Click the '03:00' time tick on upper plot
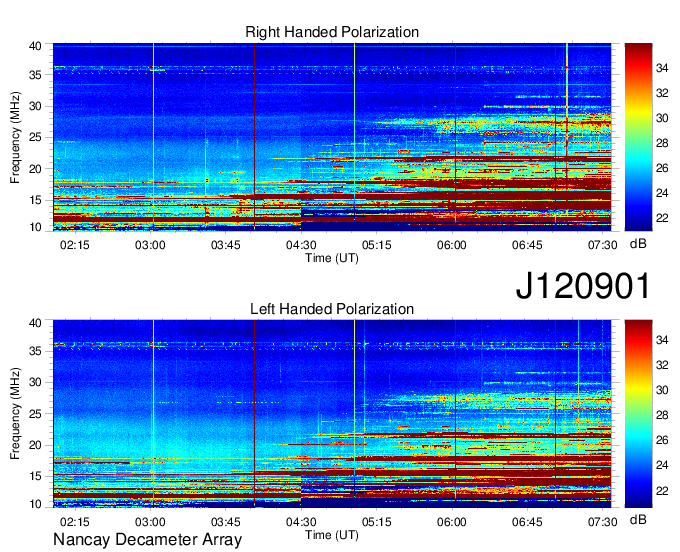 click(x=150, y=245)
